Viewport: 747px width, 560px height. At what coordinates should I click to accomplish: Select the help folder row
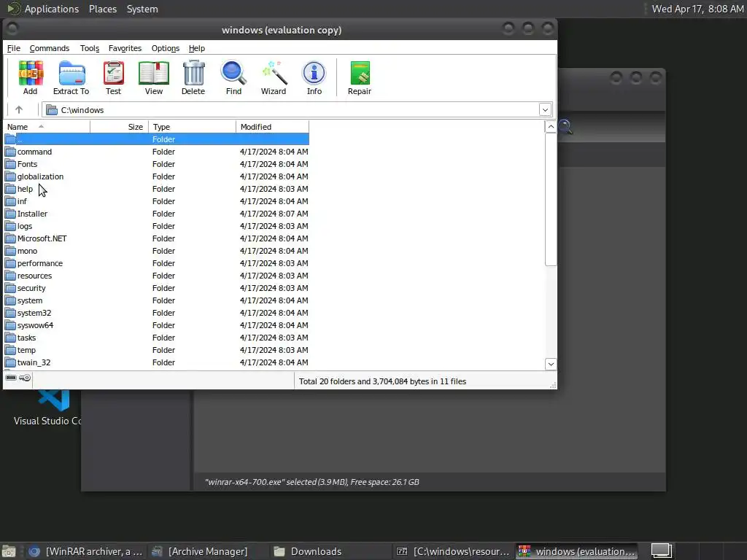(x=157, y=189)
